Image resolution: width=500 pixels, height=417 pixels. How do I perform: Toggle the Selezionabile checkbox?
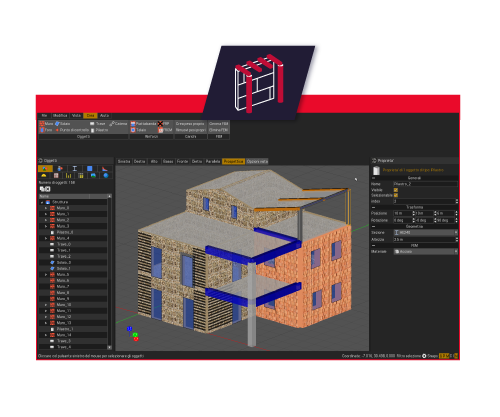pyautogui.click(x=396, y=195)
